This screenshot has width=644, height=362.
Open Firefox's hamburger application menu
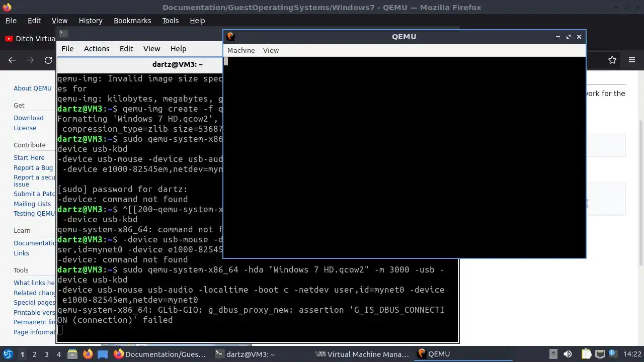[632, 60]
